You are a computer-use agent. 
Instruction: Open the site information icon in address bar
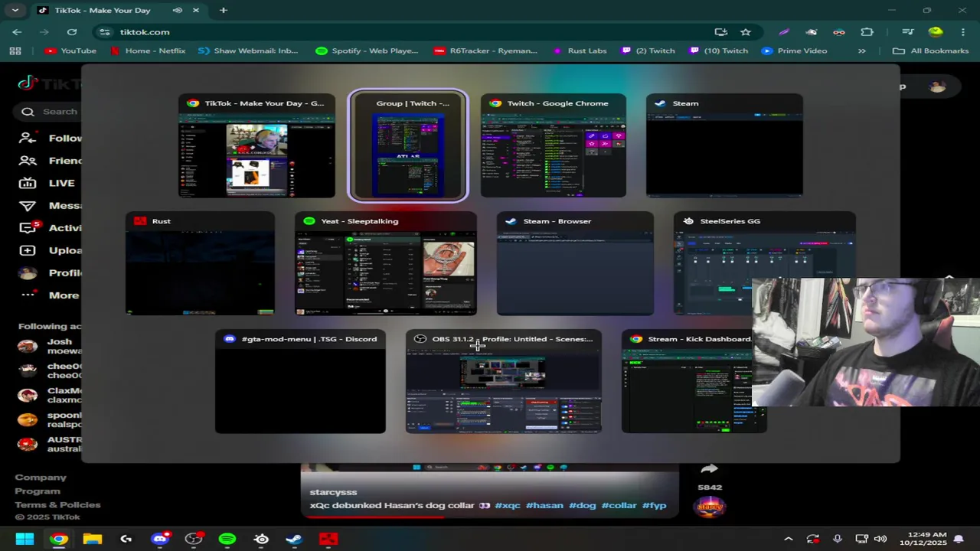pyautogui.click(x=105, y=32)
